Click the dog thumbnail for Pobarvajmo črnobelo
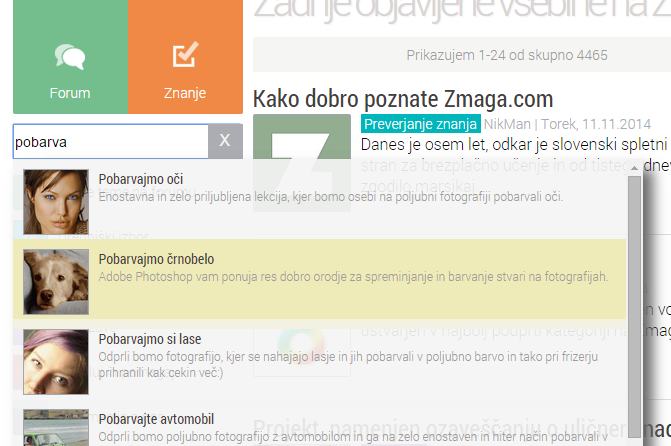This screenshot has height=446, width=671. click(x=55, y=276)
